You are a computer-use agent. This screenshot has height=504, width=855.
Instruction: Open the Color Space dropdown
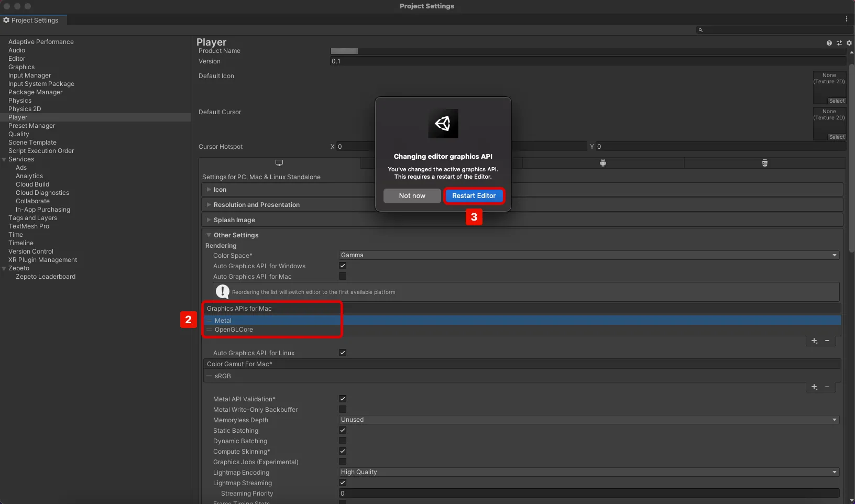pyautogui.click(x=589, y=255)
